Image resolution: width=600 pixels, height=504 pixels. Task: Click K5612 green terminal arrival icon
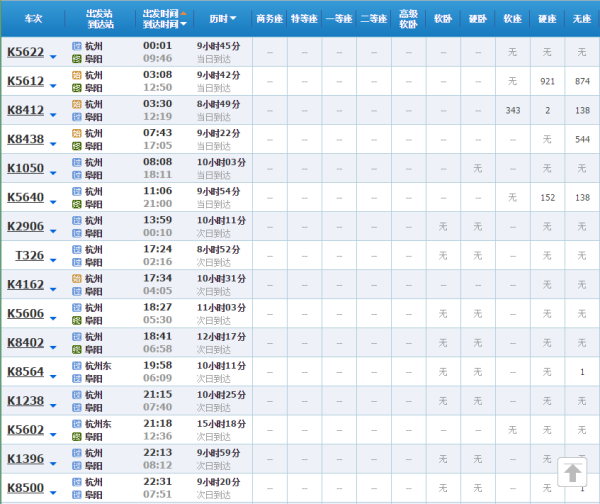(77, 88)
